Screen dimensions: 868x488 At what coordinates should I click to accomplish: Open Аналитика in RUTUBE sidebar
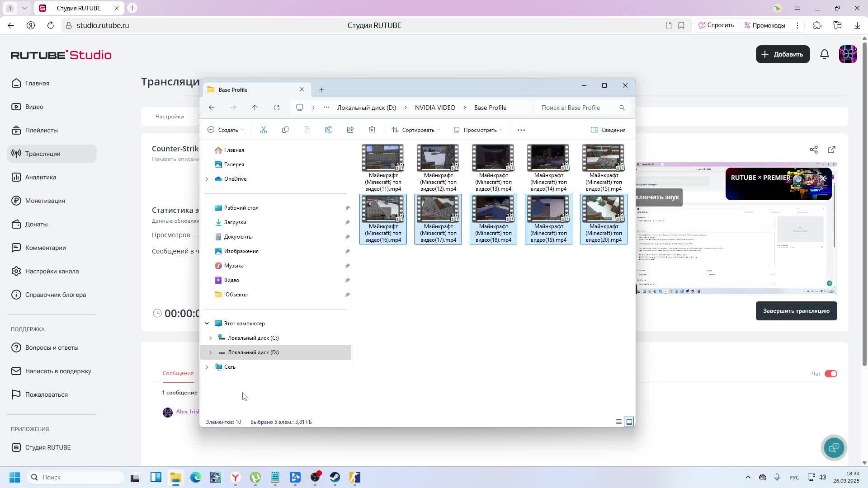[41, 177]
